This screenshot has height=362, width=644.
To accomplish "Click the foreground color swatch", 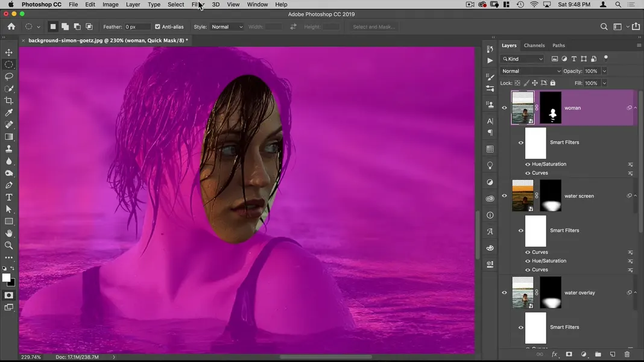I will (6, 278).
